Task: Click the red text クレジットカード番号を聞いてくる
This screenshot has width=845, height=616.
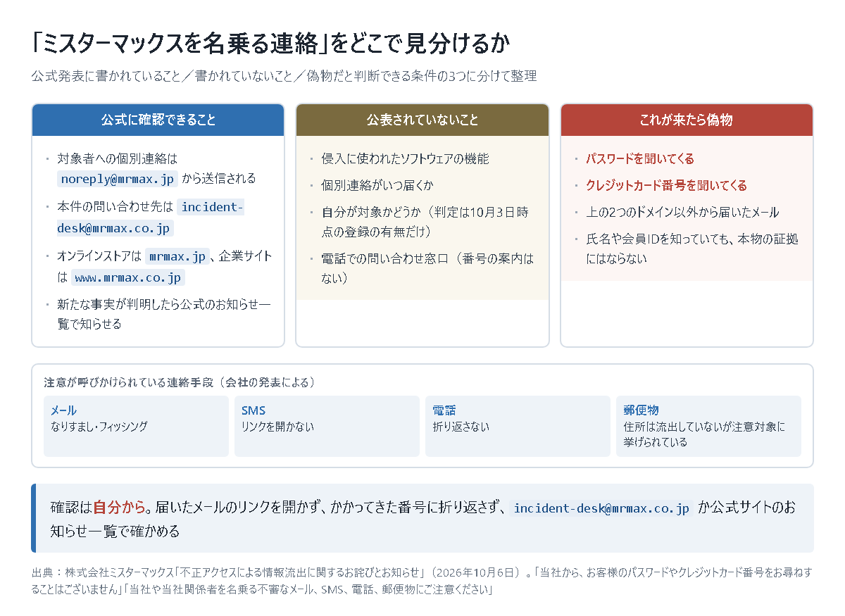Action: tap(666, 186)
